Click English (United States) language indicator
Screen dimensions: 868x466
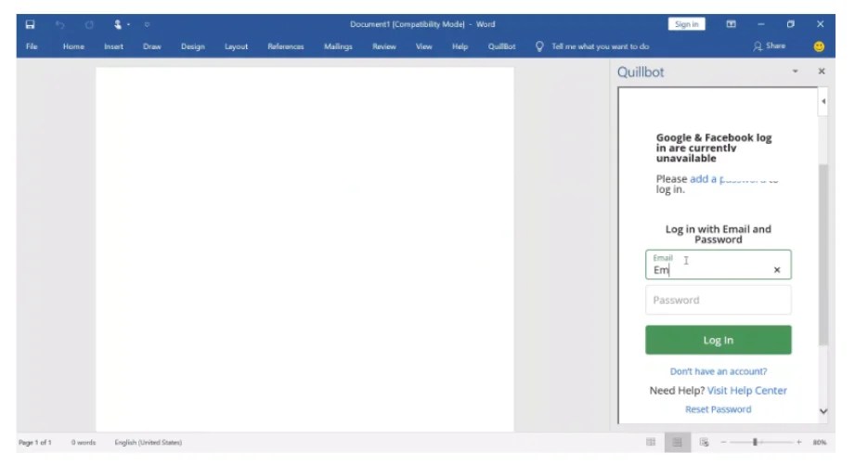149,442
